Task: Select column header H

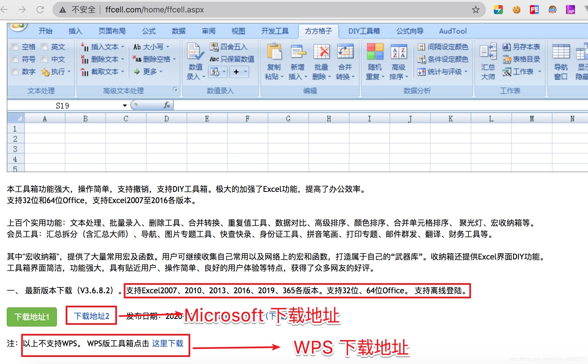Action: click(x=329, y=119)
